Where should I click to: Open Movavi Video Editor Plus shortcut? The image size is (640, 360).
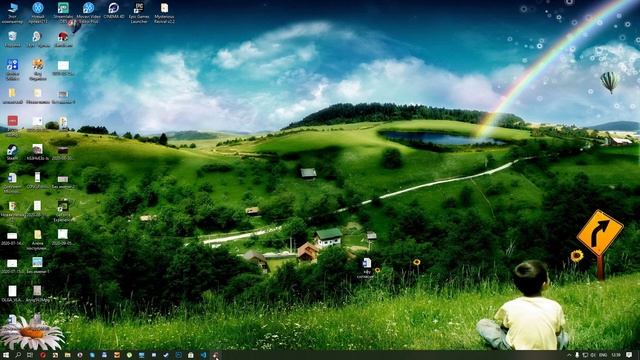click(x=88, y=12)
